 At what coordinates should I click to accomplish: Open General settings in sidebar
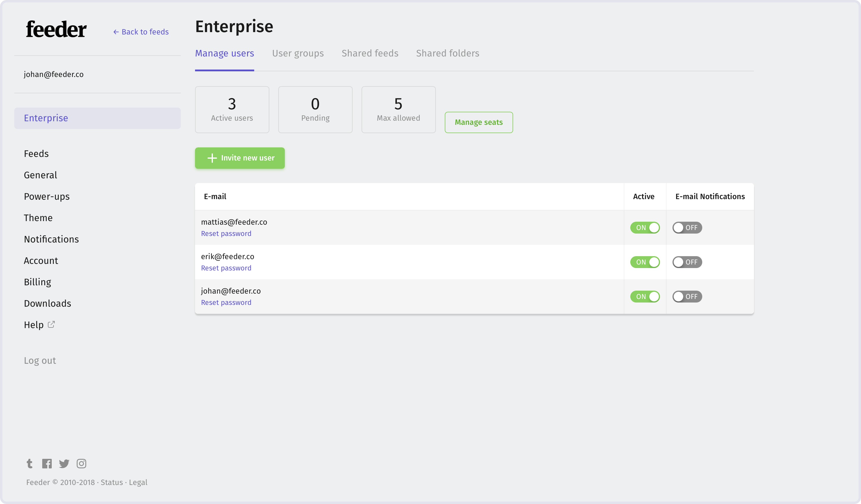tap(41, 175)
